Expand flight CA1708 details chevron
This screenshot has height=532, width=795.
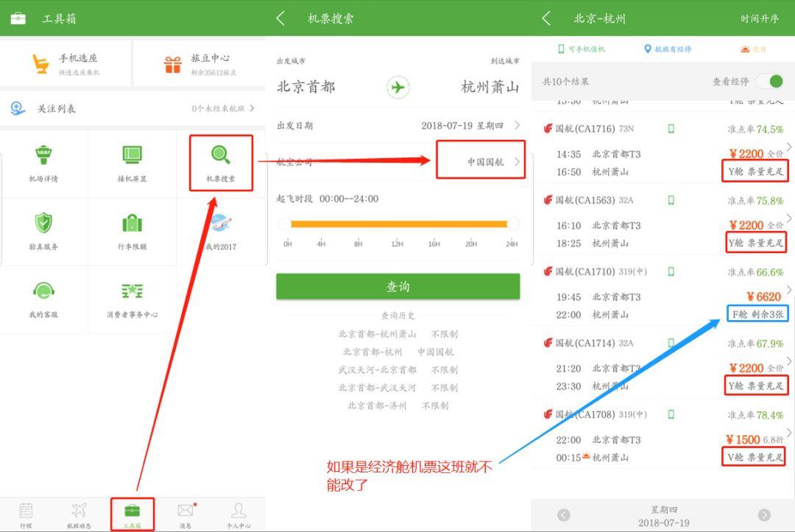[x=789, y=433]
